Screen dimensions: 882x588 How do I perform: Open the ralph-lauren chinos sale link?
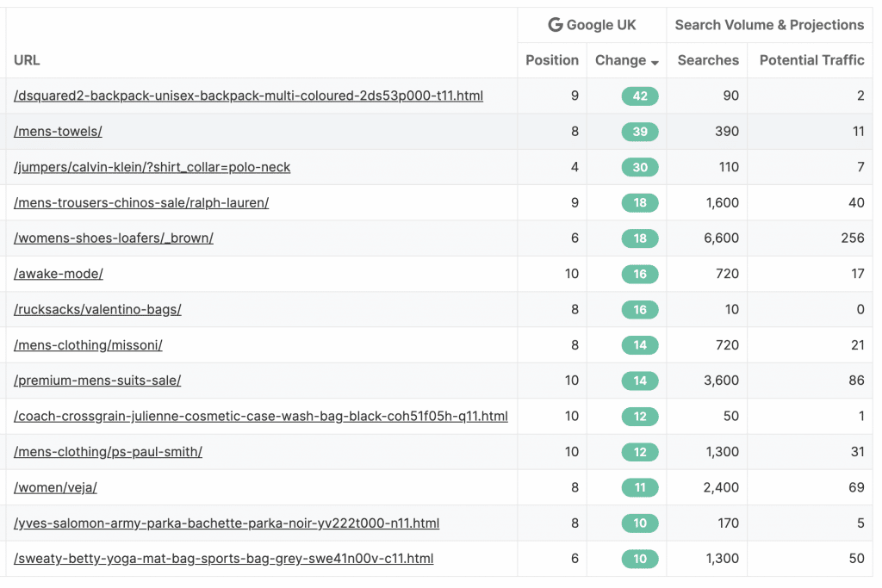pos(141,203)
